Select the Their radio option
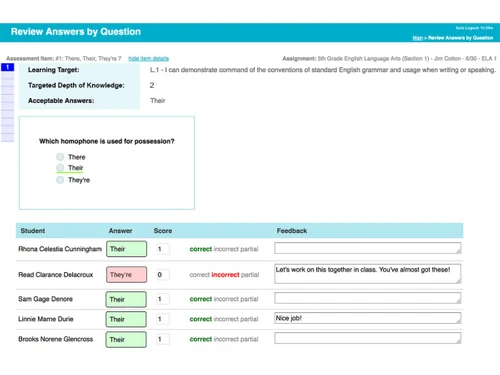The width and height of the screenshot is (500, 375). coord(60,168)
